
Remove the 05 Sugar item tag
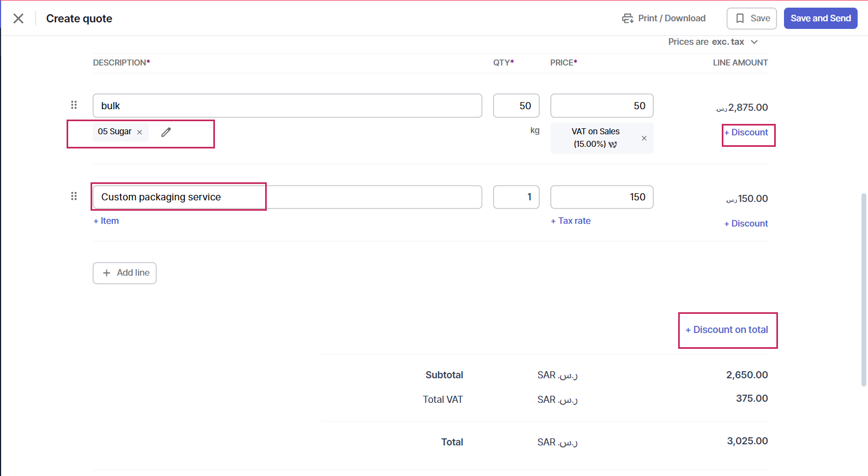(x=140, y=132)
